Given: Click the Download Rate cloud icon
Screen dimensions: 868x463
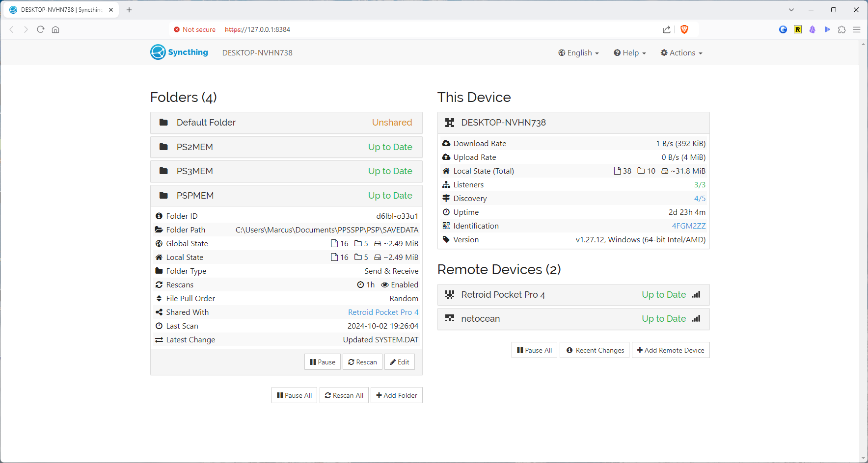Looking at the screenshot, I should (446, 143).
